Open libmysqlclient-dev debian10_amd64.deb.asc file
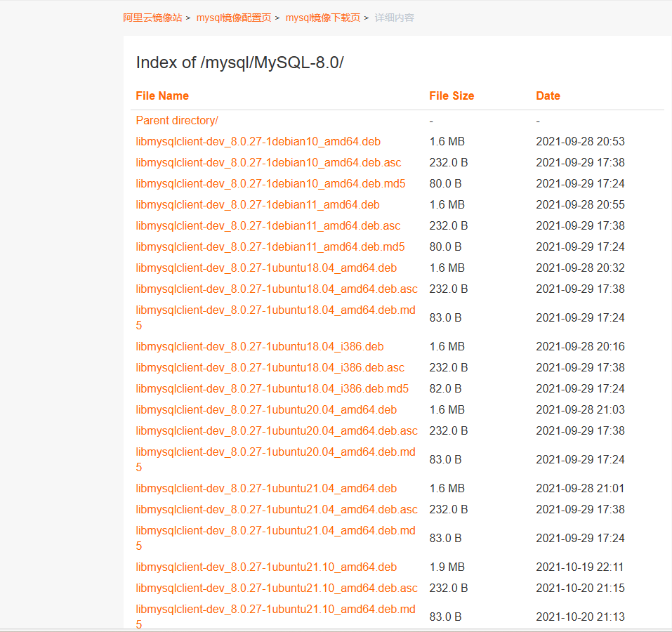Image resolution: width=672 pixels, height=632 pixels. 268,162
